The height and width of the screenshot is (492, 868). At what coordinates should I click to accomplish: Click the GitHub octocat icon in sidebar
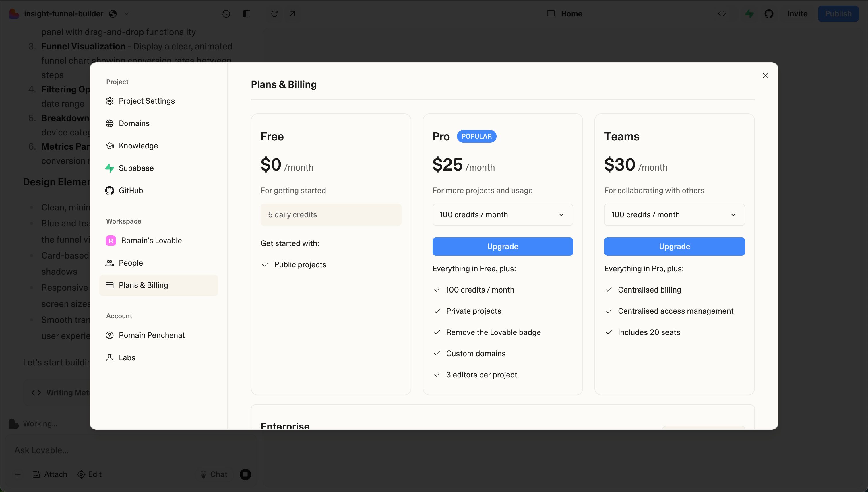click(x=109, y=191)
